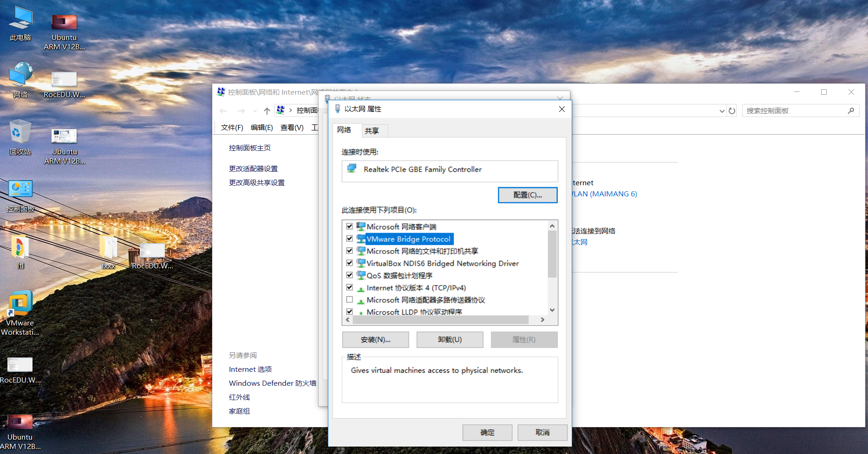This screenshot has height=454, width=868.
Task: Click the list scroll-up arrow
Action: [x=552, y=226]
